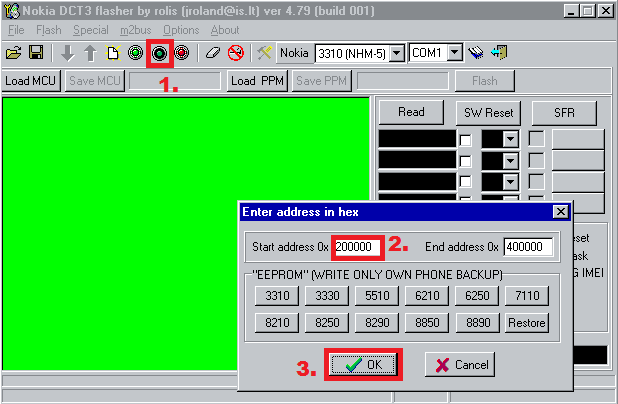This screenshot has height=404, width=618.
Task: Expand the black dropdown in the third row
Action: click(511, 182)
